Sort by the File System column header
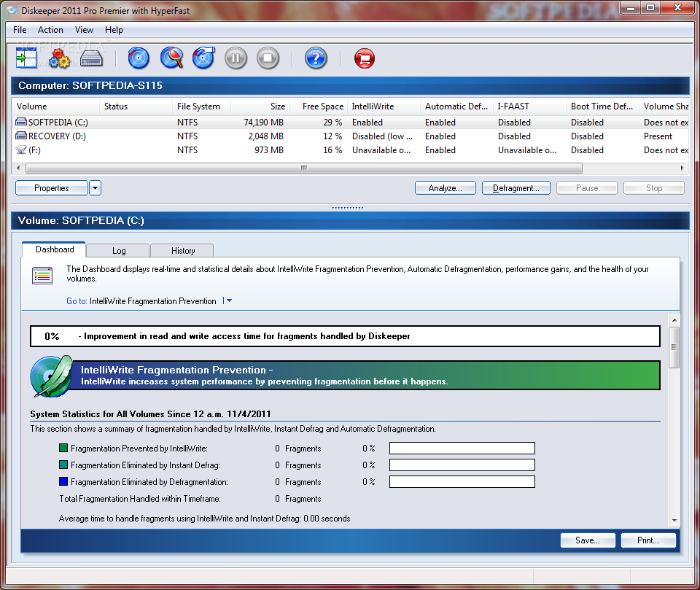Screen dimensions: 700x590 click(201, 106)
